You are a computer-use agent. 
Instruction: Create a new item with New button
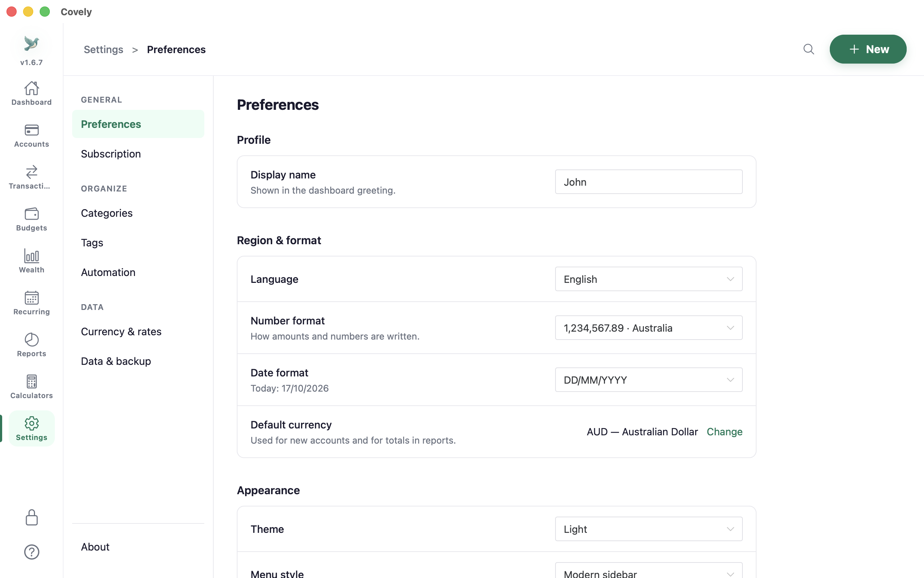867,49
